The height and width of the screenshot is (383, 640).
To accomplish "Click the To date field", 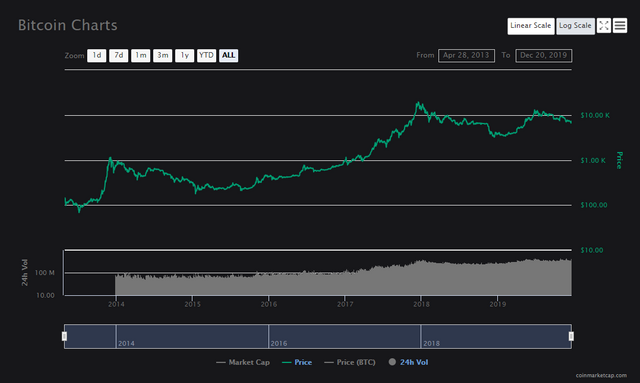I will pos(544,56).
